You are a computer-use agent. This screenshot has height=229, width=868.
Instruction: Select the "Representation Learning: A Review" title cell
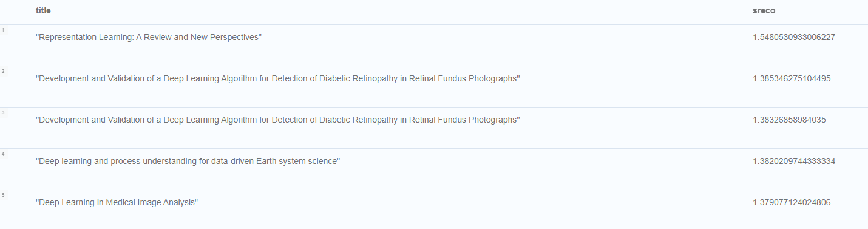(149, 38)
